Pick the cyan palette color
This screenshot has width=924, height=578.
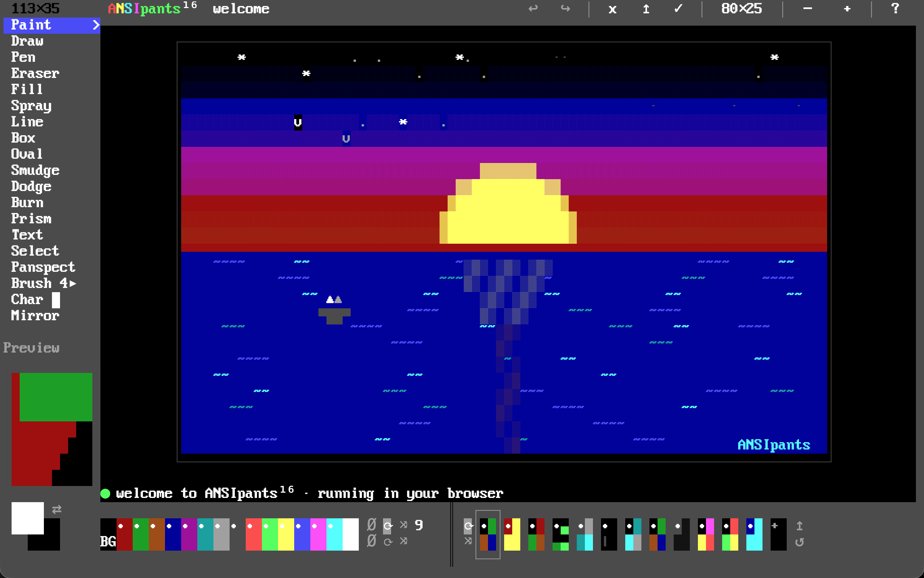(334, 534)
